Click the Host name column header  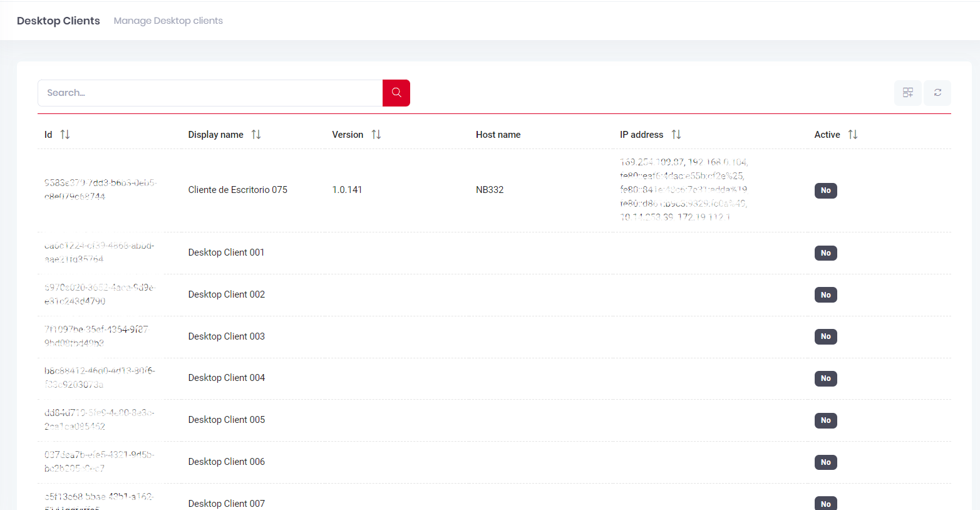(x=498, y=135)
